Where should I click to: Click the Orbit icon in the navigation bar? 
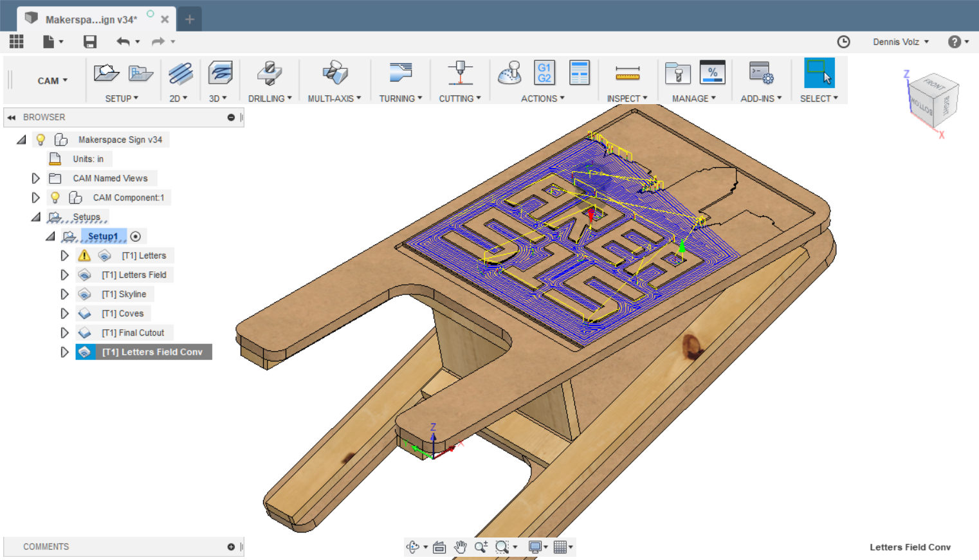[x=414, y=546]
